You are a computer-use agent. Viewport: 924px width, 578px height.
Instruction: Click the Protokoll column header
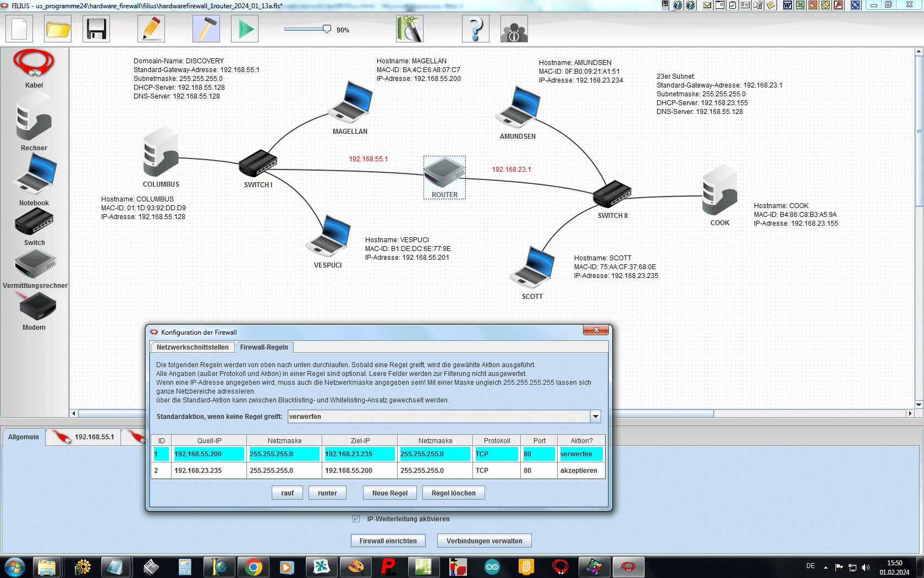(x=497, y=441)
